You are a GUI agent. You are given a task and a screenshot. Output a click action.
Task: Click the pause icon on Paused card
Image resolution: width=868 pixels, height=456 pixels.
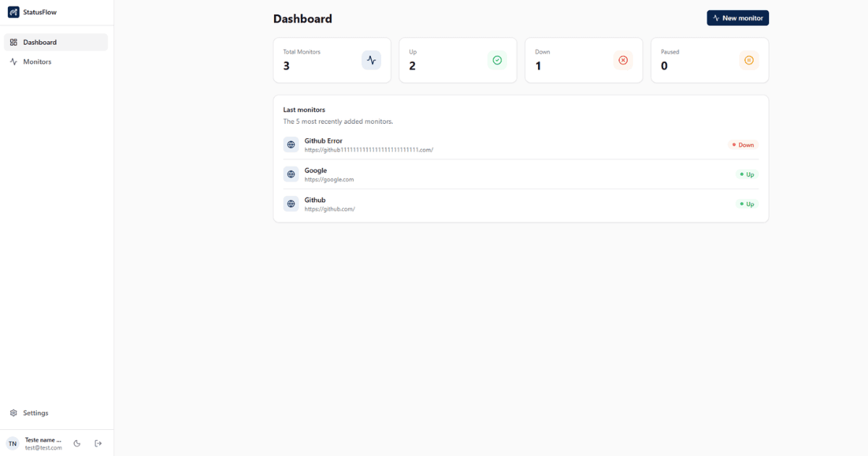pos(749,60)
